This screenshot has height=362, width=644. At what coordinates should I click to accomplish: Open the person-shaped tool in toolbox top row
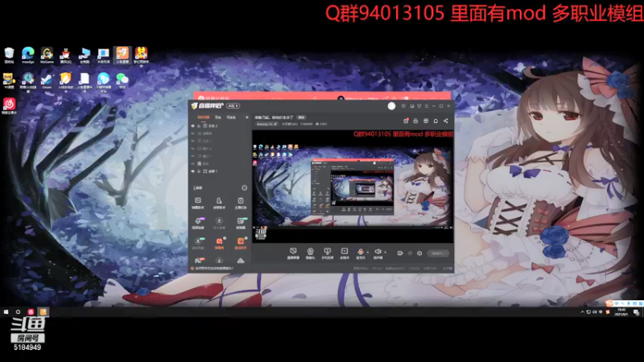coord(219,203)
